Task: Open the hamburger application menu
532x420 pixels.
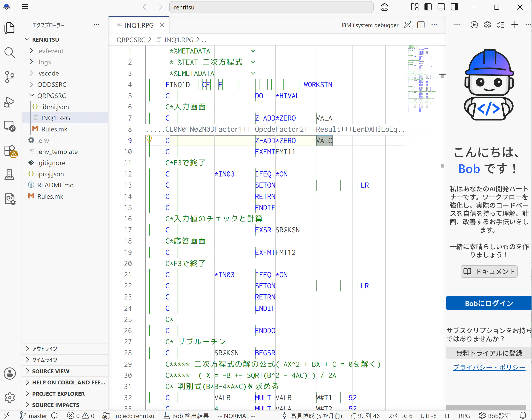Action: point(25,7)
